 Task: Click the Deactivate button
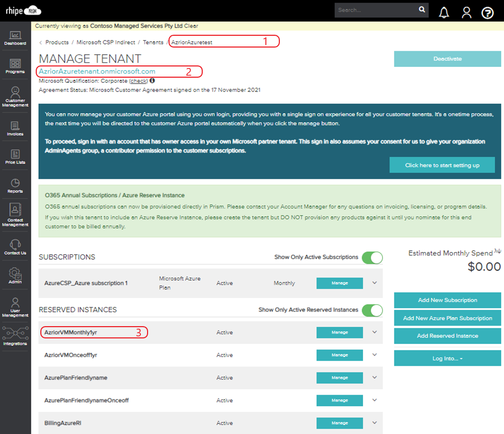447,59
